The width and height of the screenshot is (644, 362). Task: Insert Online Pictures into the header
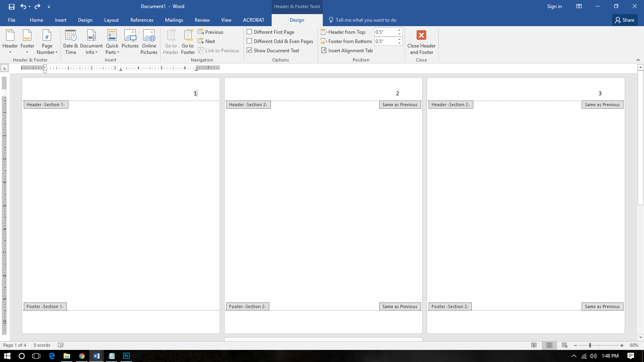point(149,41)
